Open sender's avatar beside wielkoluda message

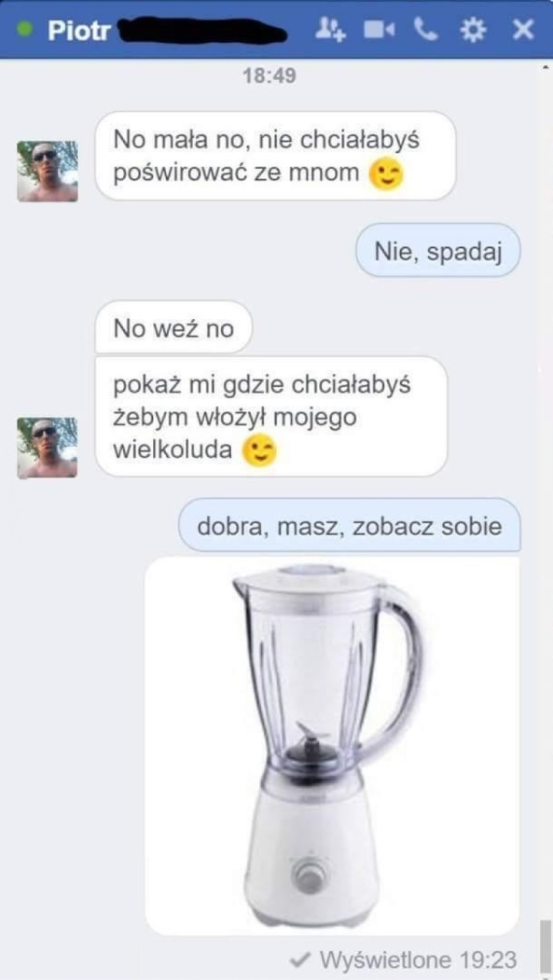[48, 448]
